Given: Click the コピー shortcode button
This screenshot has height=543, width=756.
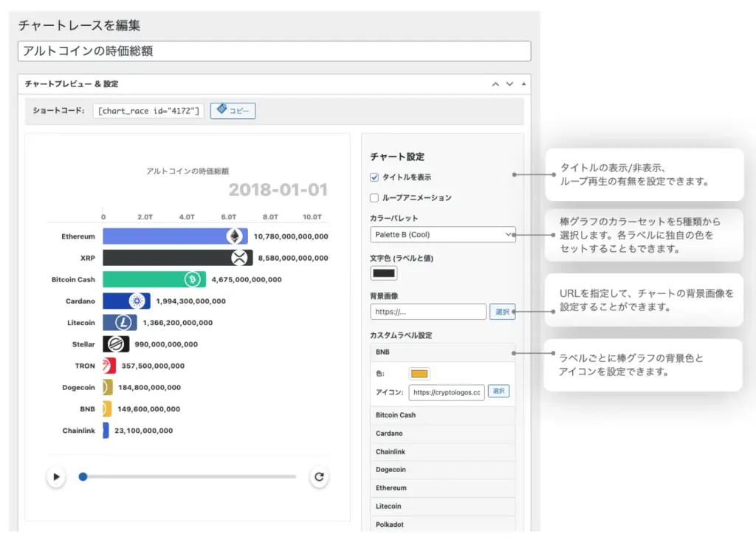Looking at the screenshot, I should click(233, 111).
